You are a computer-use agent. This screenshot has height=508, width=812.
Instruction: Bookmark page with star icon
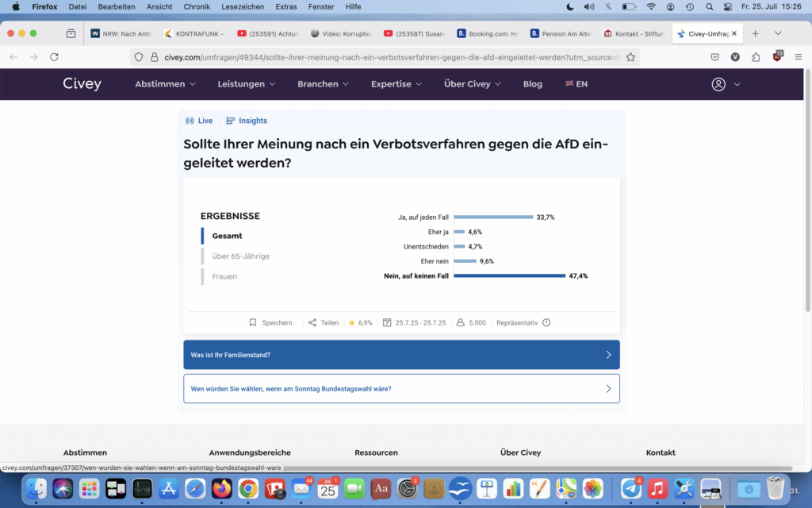coord(630,57)
